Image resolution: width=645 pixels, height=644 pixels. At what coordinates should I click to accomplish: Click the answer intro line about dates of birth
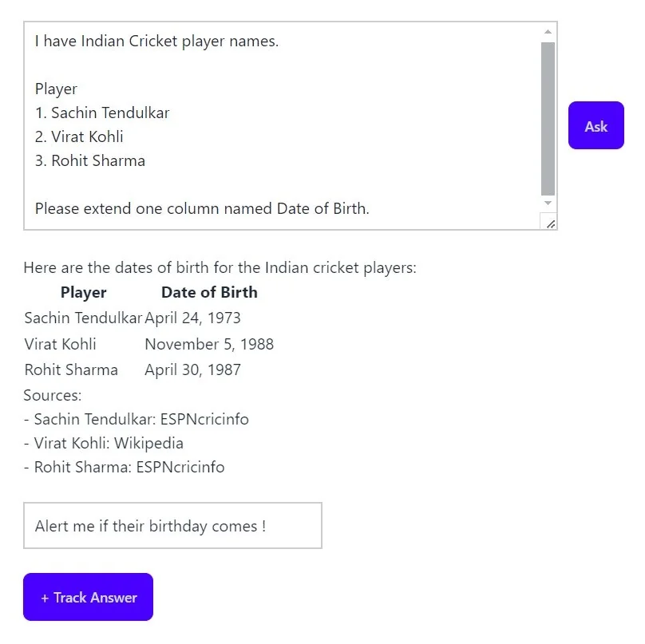pyautogui.click(x=220, y=267)
